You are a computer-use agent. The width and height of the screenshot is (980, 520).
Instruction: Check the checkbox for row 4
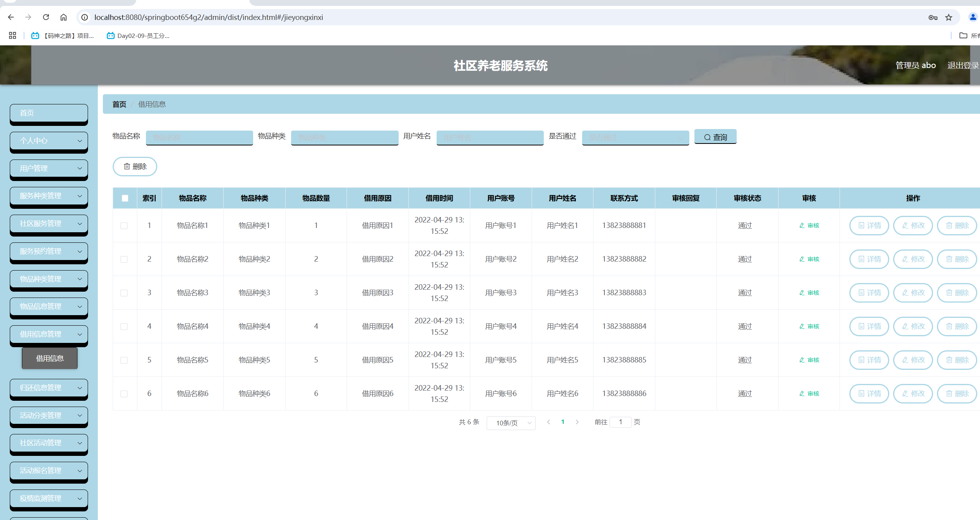point(124,326)
